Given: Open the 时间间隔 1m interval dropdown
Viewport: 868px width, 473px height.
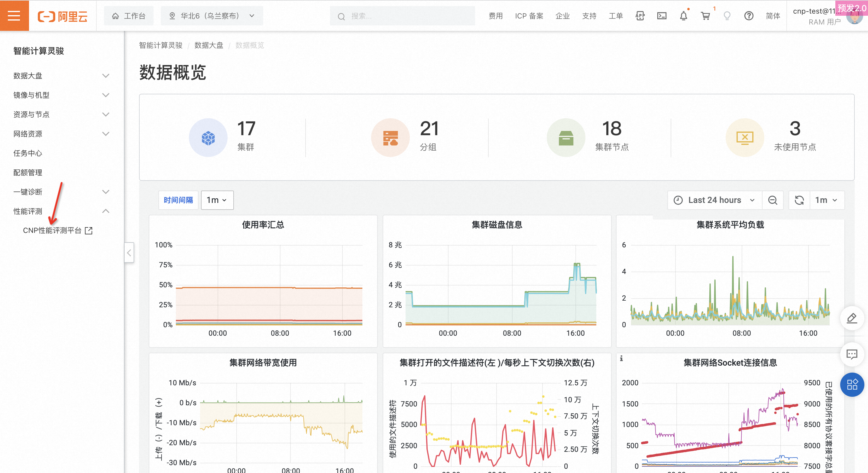Looking at the screenshot, I should (217, 200).
